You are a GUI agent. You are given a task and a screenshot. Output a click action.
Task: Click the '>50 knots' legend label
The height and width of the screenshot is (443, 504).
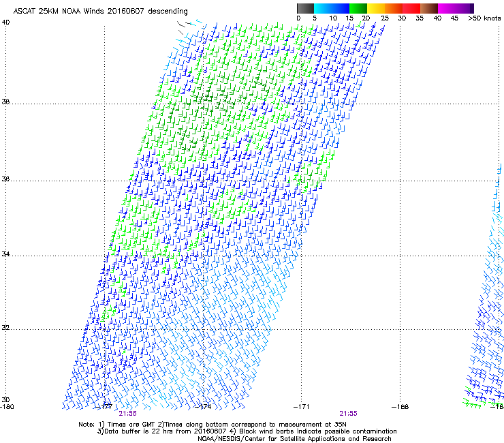point(484,18)
